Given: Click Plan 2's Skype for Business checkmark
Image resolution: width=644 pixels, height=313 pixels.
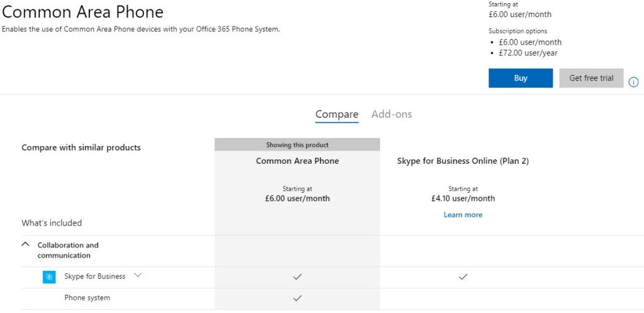Looking at the screenshot, I should click(463, 276).
